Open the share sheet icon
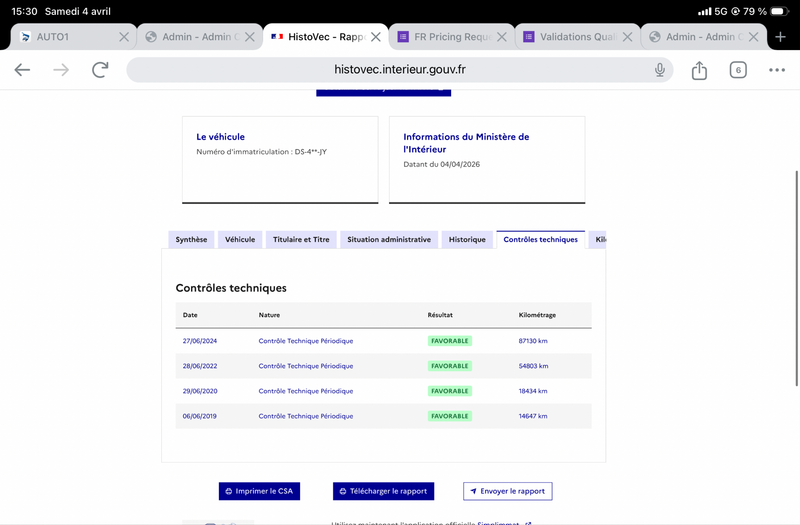 pos(699,70)
